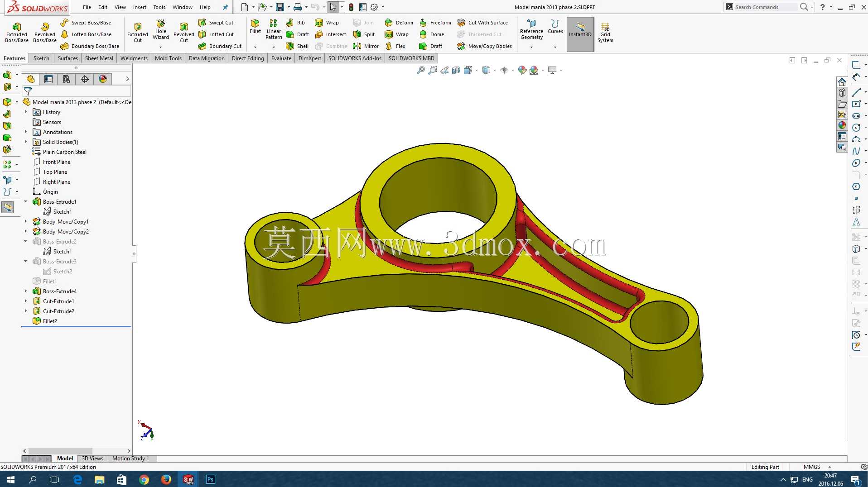The width and height of the screenshot is (868, 487).
Task: Open the Edit Appearance color tool
Action: coord(522,70)
